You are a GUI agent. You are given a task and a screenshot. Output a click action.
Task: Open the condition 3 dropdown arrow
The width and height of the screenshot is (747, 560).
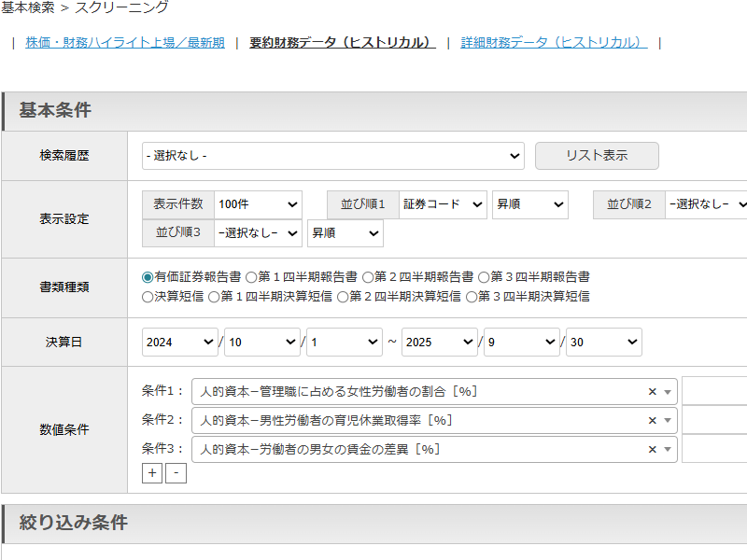click(668, 450)
